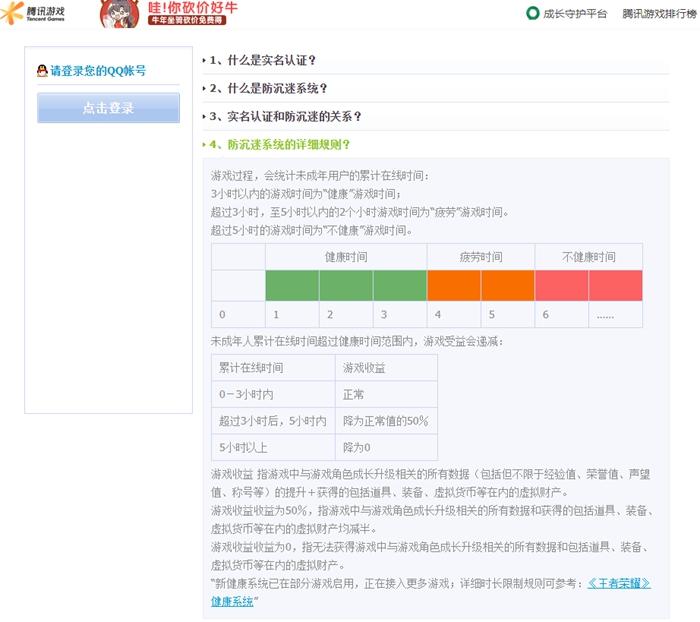Screen dimensions: 700x622
Task: Click the QQ penguin icon
Action: point(41,71)
